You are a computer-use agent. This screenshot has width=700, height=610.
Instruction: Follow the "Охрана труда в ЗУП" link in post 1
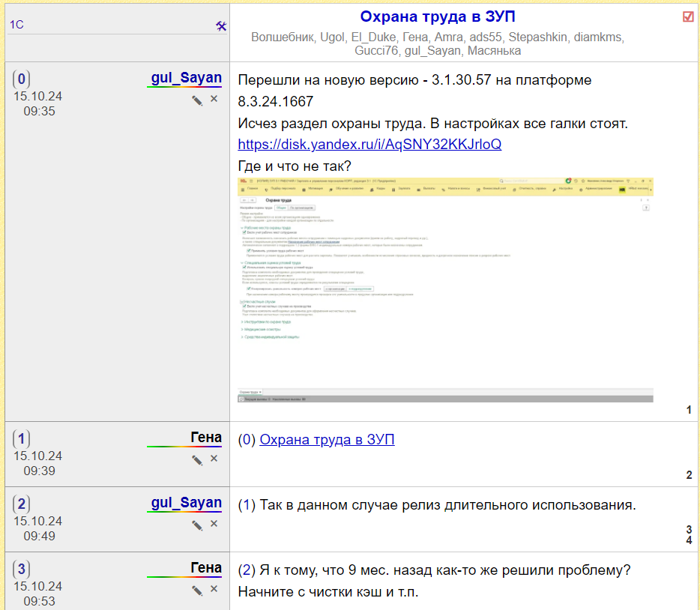(x=327, y=440)
